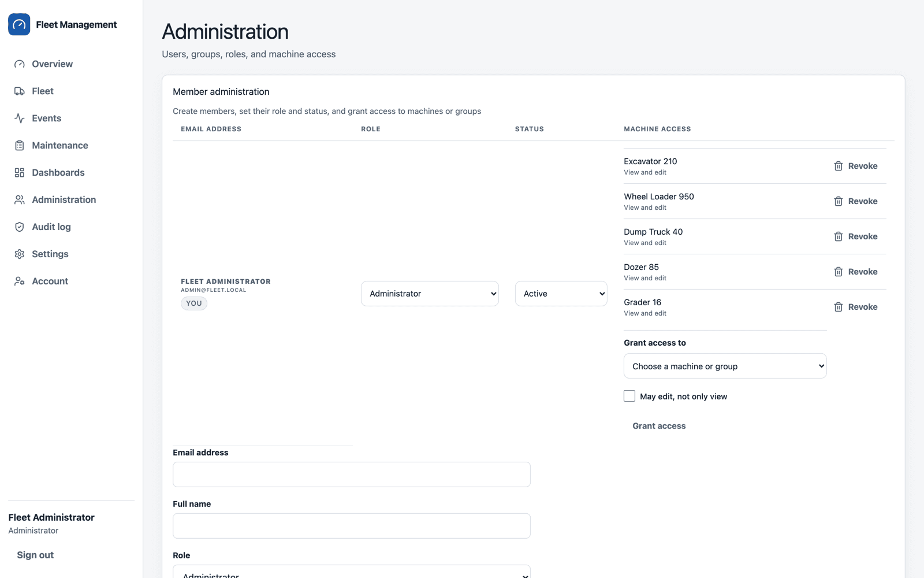Image resolution: width=924 pixels, height=578 pixels.
Task: Click trash icon for Dump Truck 40
Action: pos(839,237)
